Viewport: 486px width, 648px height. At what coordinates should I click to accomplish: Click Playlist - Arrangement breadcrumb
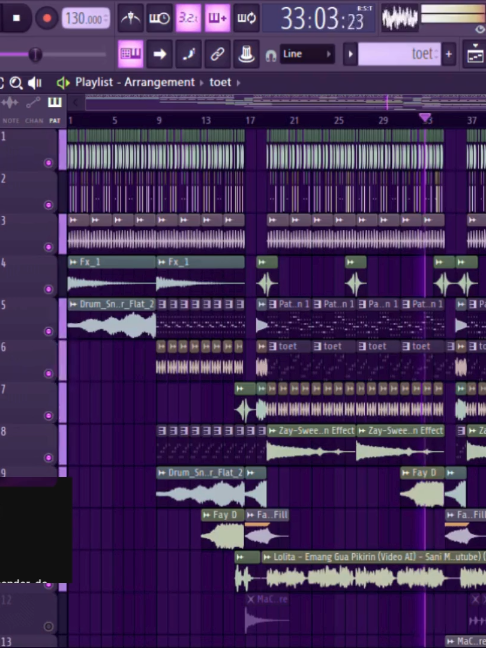[135, 82]
